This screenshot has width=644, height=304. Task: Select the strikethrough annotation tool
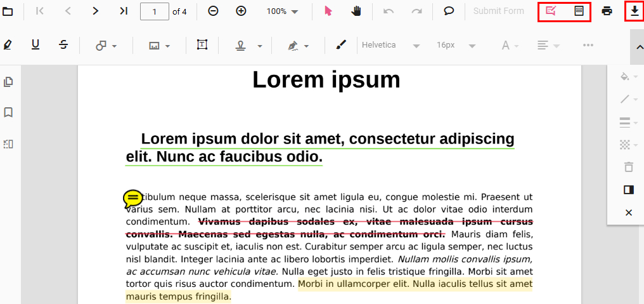coord(63,45)
